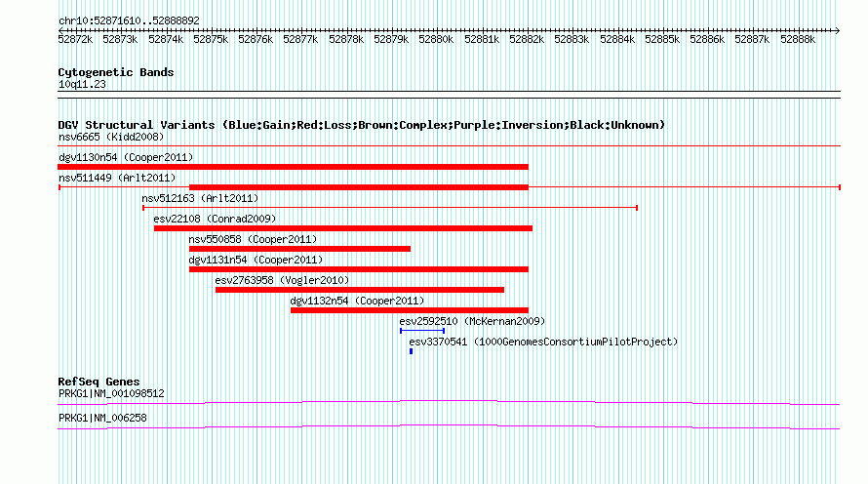Click the Cytogenetic Bands track heading
868x484 pixels.
click(116, 72)
